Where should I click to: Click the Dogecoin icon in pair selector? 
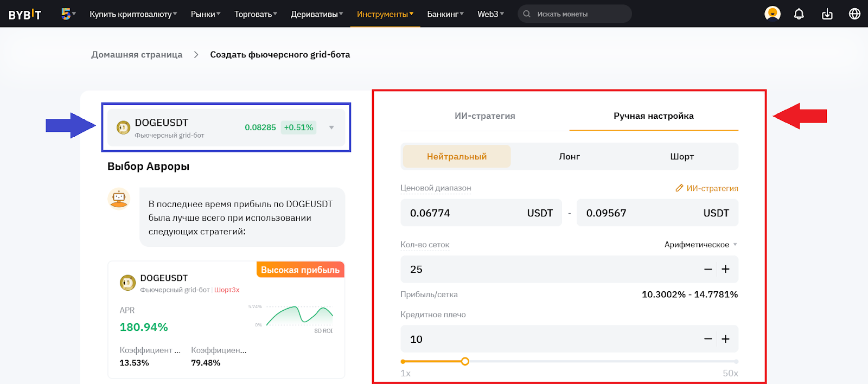coord(124,127)
